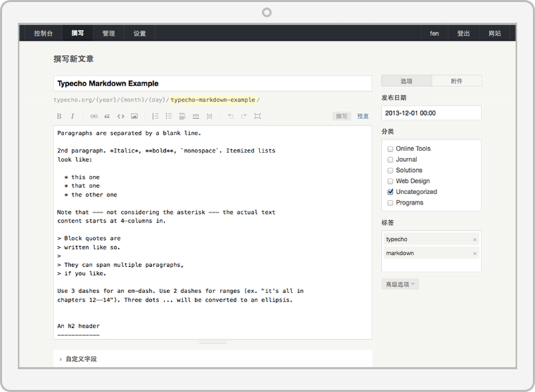Insert a horizontal rule with HR icon
The image size is (535, 392).
196,116
